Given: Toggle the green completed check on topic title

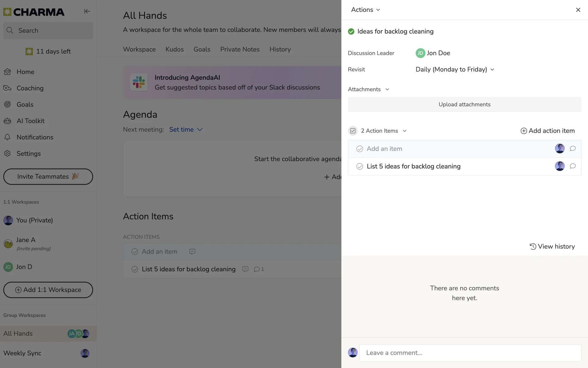Looking at the screenshot, I should click(x=351, y=32).
